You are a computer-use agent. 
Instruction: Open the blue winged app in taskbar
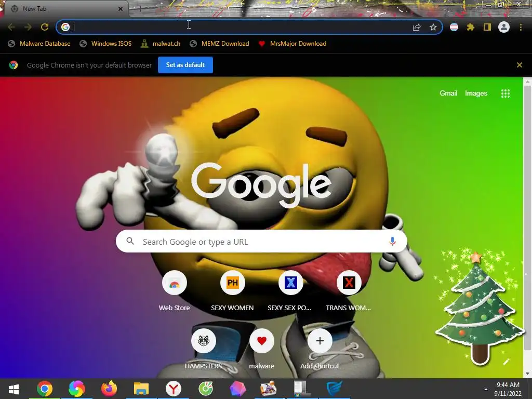tap(335, 389)
